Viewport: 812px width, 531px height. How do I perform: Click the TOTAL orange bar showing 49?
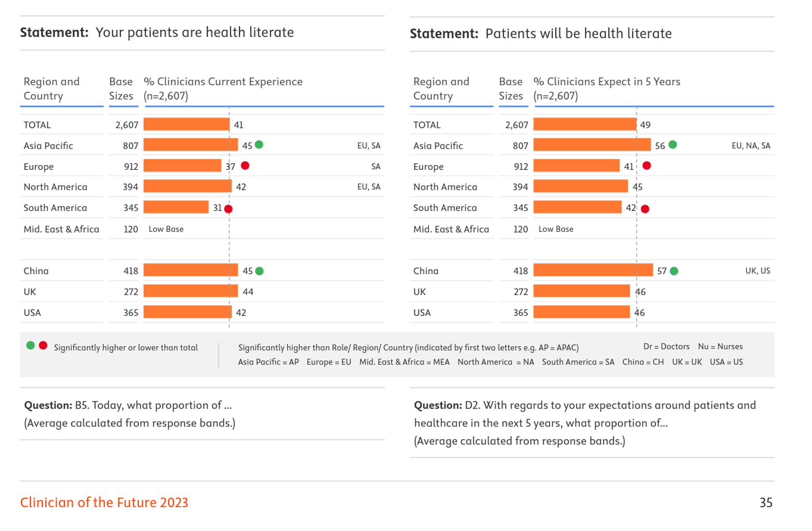585,125
